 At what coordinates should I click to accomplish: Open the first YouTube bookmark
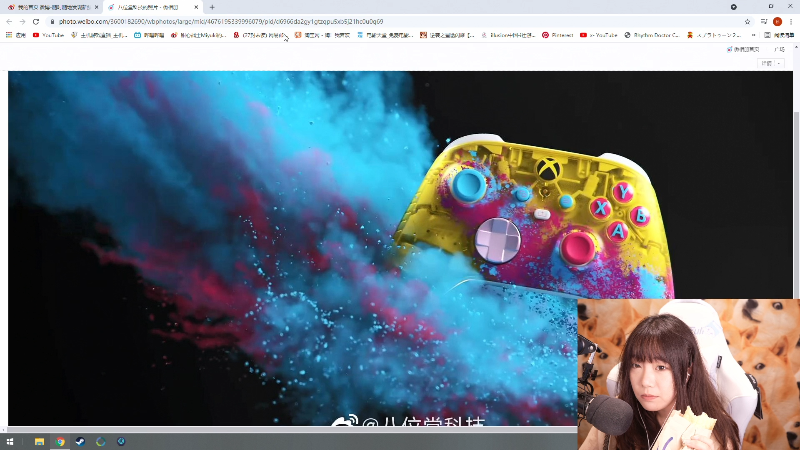pos(48,35)
